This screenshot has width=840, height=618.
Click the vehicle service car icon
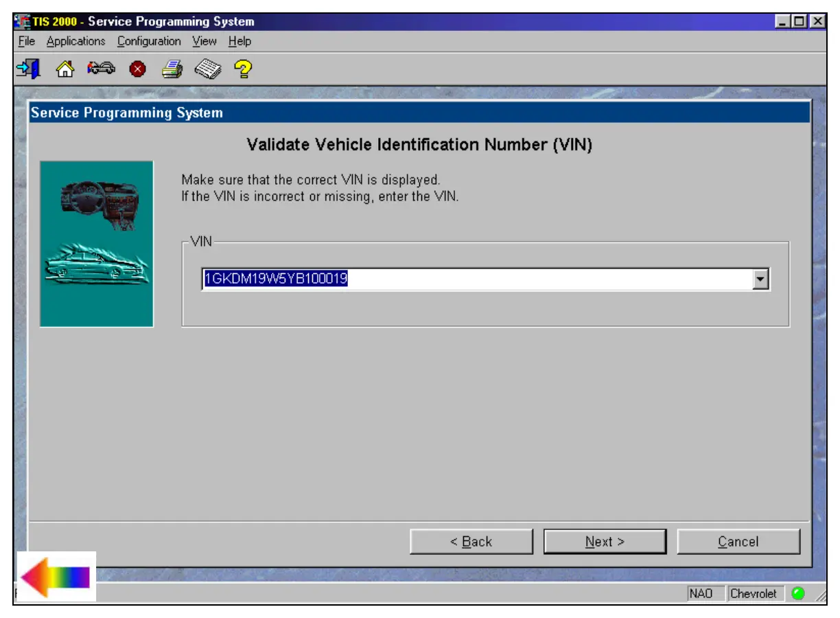pyautogui.click(x=100, y=69)
